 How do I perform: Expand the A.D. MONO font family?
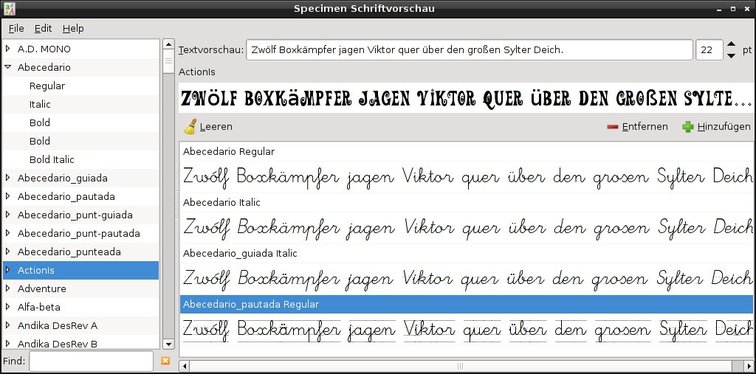pos(8,49)
